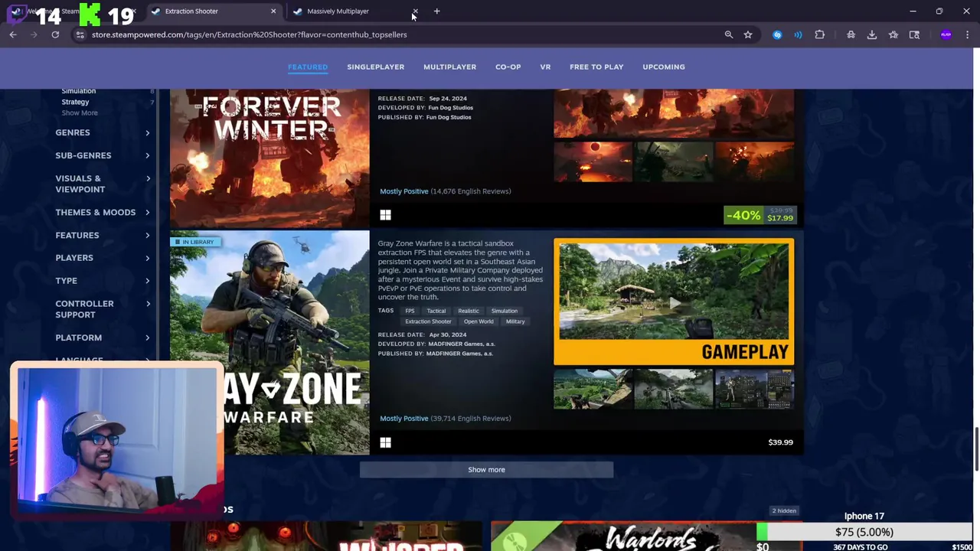The image size is (980, 551).
Task: Open the blue sound waves extension
Action: tap(798, 34)
